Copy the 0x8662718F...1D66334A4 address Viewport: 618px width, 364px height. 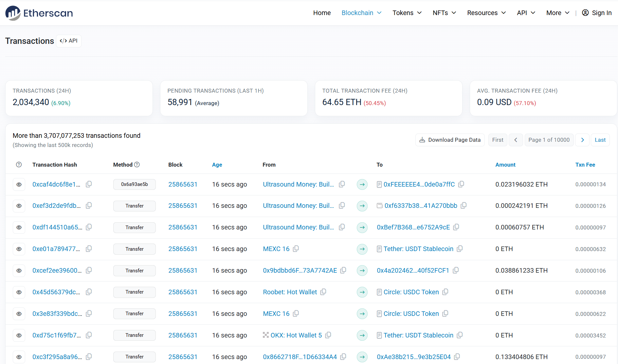coord(343,357)
